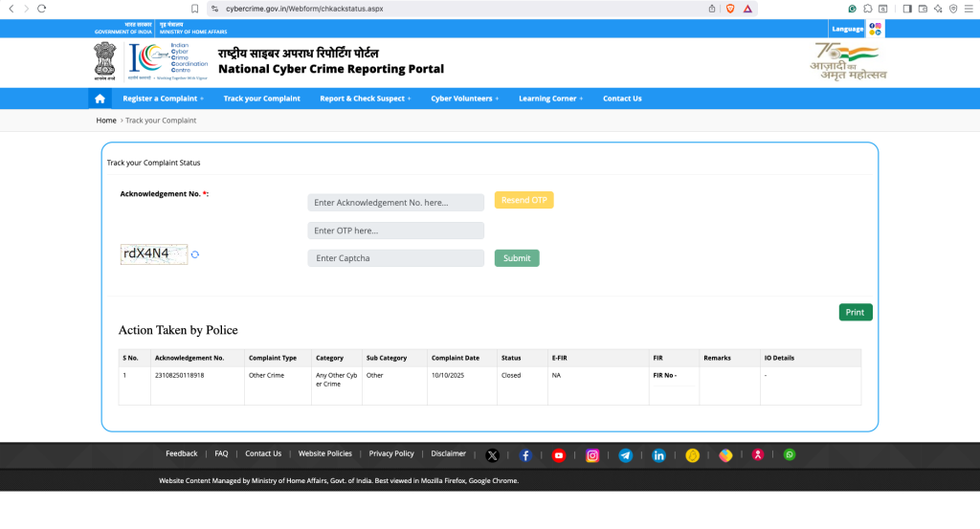Open the Instagram icon in footer

pyautogui.click(x=592, y=455)
